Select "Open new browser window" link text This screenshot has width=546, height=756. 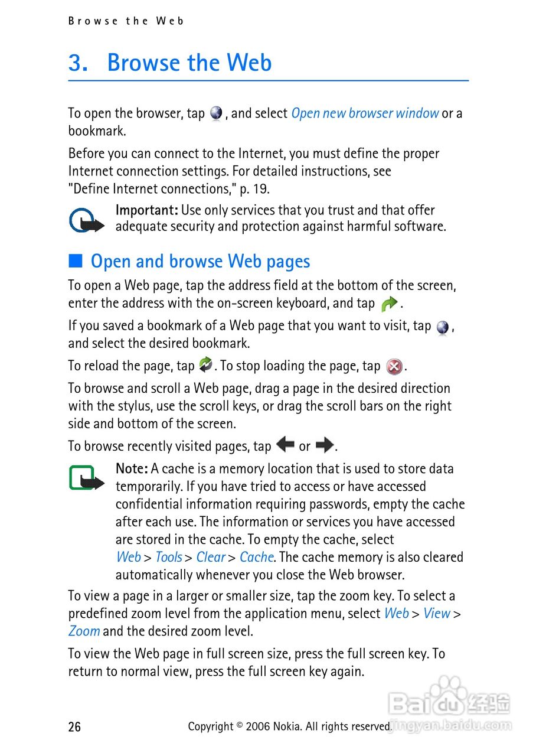(365, 113)
